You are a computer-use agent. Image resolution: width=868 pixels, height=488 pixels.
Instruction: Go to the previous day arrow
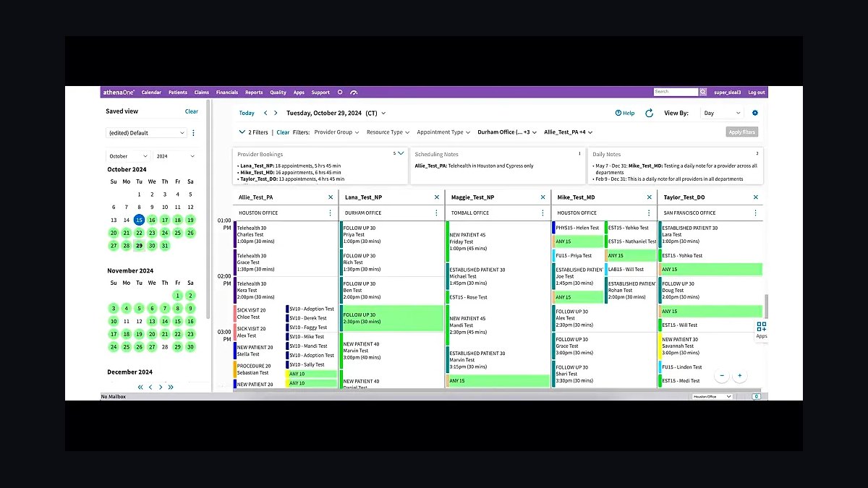click(x=265, y=113)
